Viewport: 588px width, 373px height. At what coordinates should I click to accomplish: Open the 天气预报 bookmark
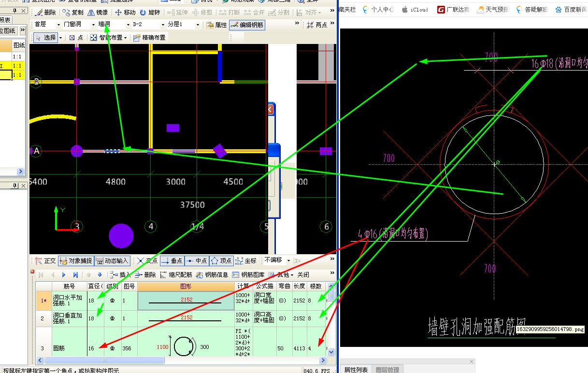click(x=492, y=9)
